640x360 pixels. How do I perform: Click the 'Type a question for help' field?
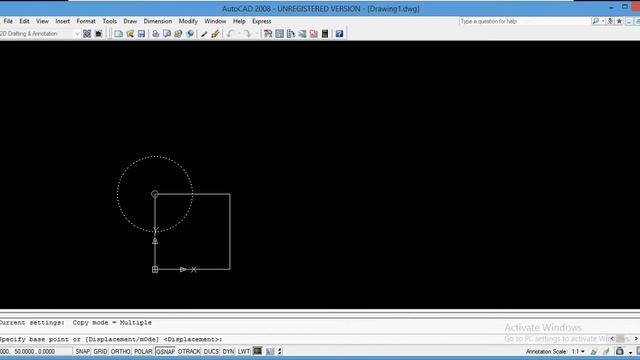click(x=524, y=21)
